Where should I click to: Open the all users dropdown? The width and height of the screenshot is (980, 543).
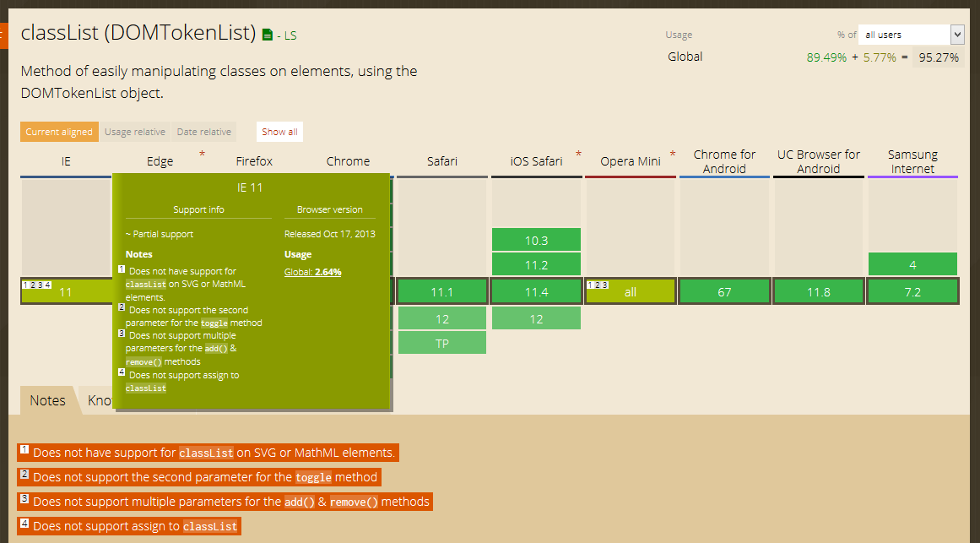click(911, 35)
